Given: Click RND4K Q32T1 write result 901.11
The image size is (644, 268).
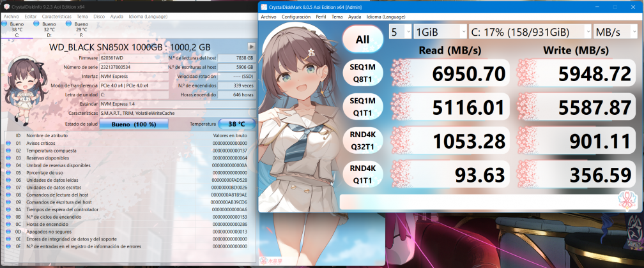Looking at the screenshot, I should click(x=576, y=141).
